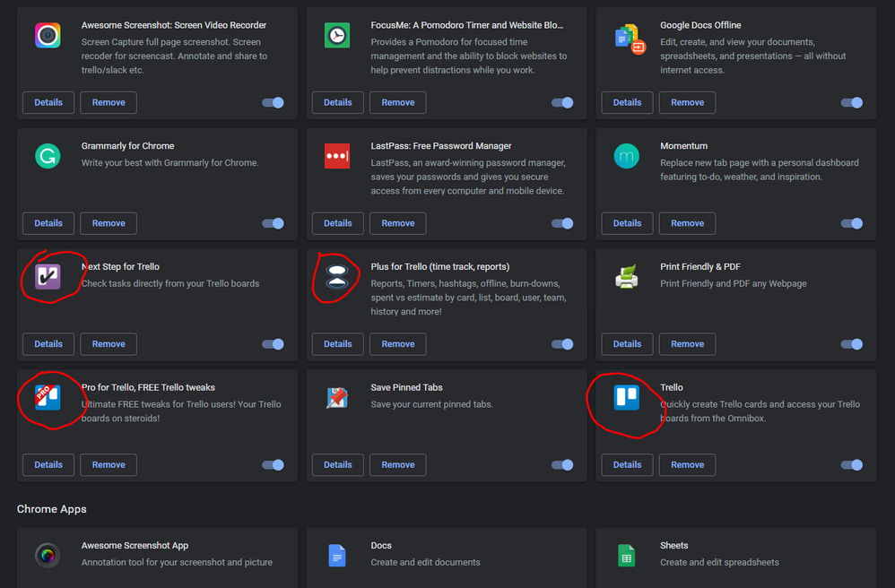Click the Google Docs Offline icon
The width and height of the screenshot is (895, 588).
[x=630, y=39]
